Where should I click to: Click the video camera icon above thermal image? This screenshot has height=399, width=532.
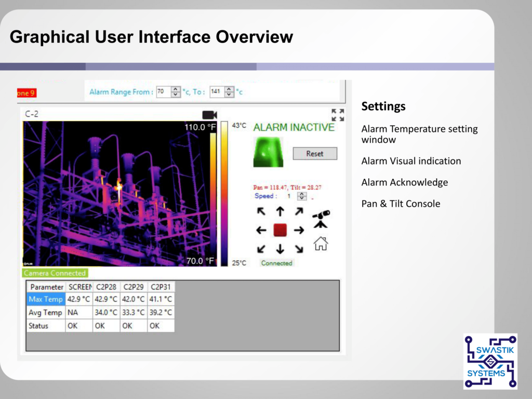click(x=209, y=115)
